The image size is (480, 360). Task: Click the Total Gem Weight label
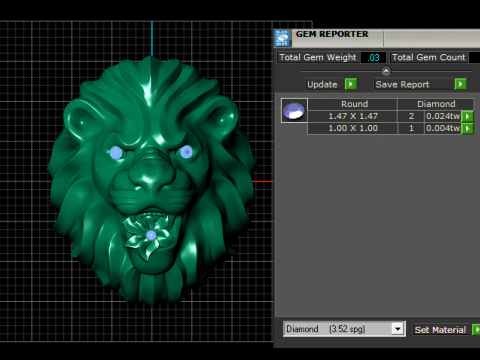pos(318,57)
